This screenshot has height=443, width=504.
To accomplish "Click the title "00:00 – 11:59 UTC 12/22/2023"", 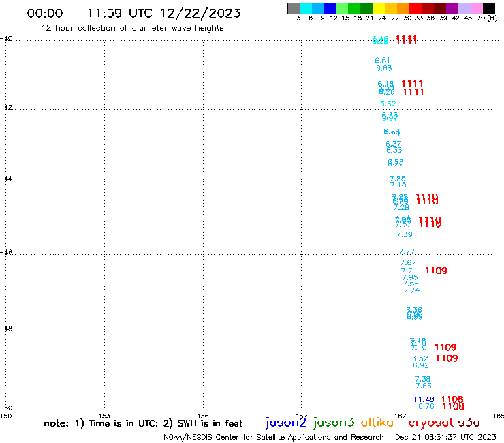I will [x=133, y=13].
